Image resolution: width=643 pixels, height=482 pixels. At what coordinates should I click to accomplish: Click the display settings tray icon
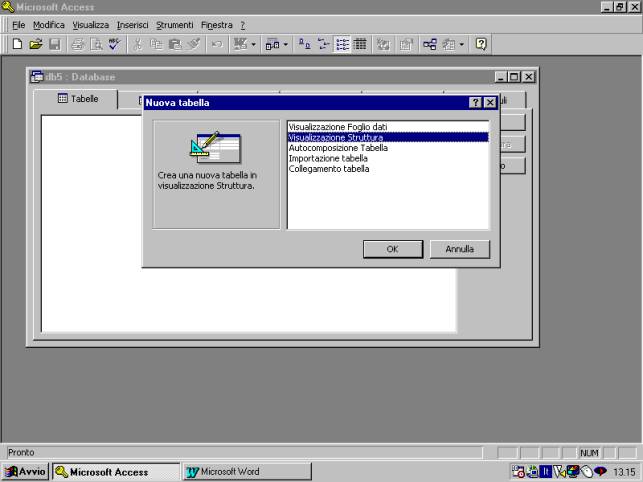[572, 472]
